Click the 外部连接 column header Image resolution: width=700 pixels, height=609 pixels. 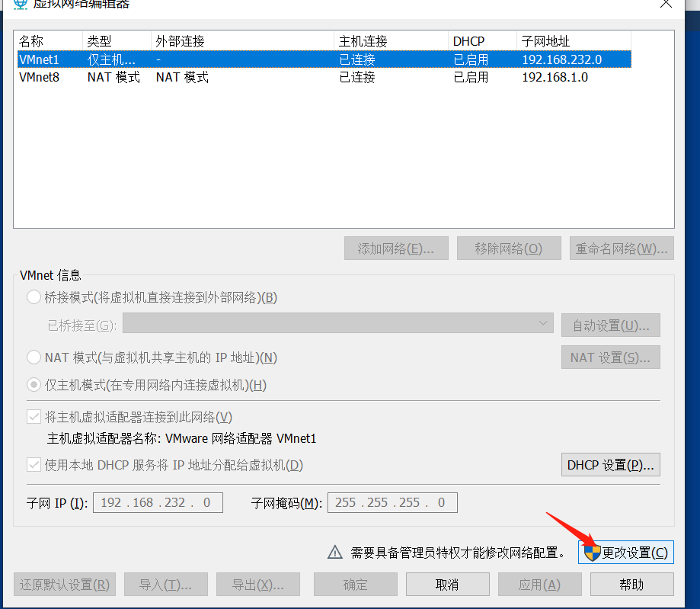(x=243, y=41)
